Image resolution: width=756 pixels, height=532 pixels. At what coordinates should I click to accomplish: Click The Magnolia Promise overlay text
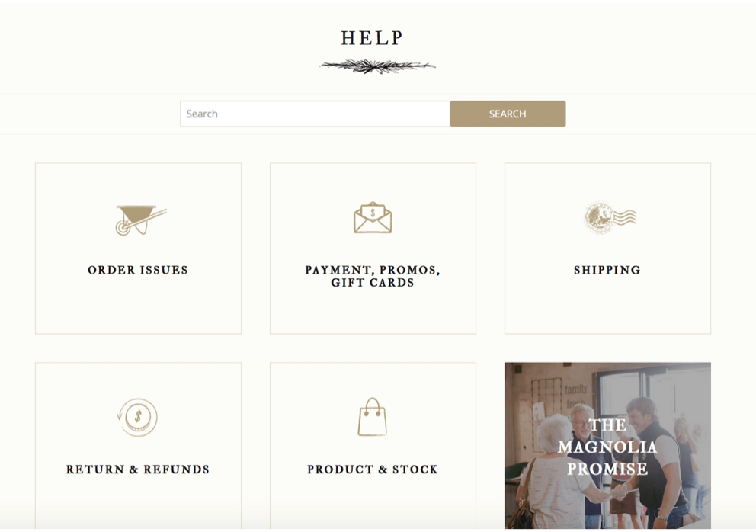click(x=607, y=447)
